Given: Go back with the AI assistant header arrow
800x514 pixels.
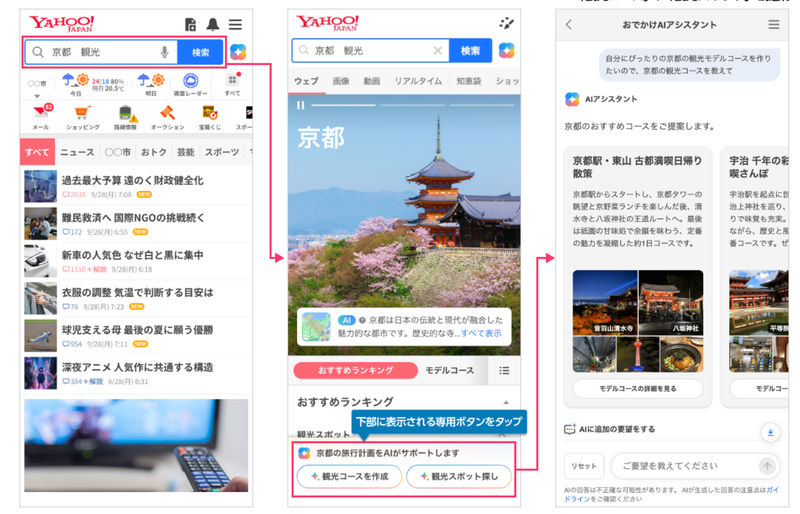Looking at the screenshot, I should coord(569,25).
